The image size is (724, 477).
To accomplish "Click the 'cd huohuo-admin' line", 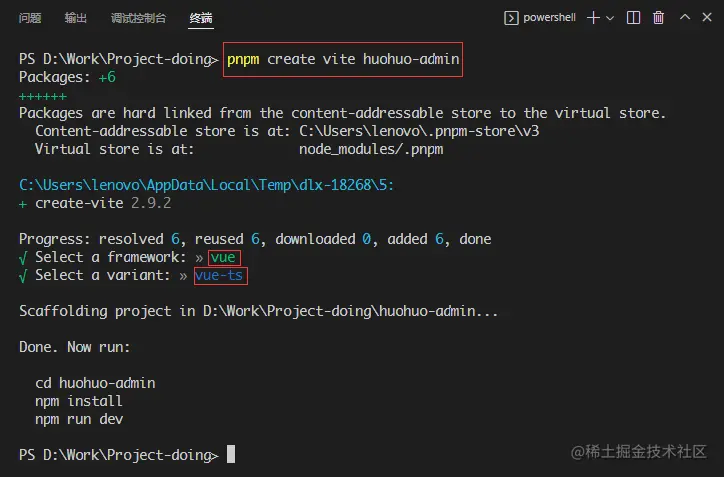I will point(95,383).
